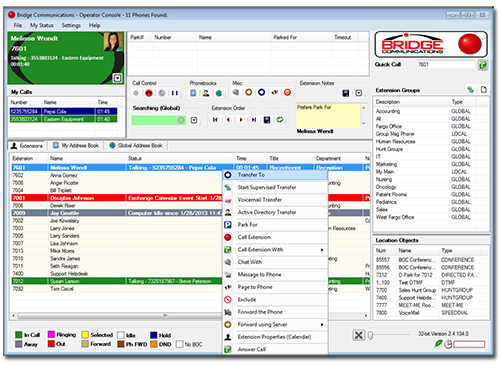Click the green edit icon beside Extension Groups

coord(470,89)
